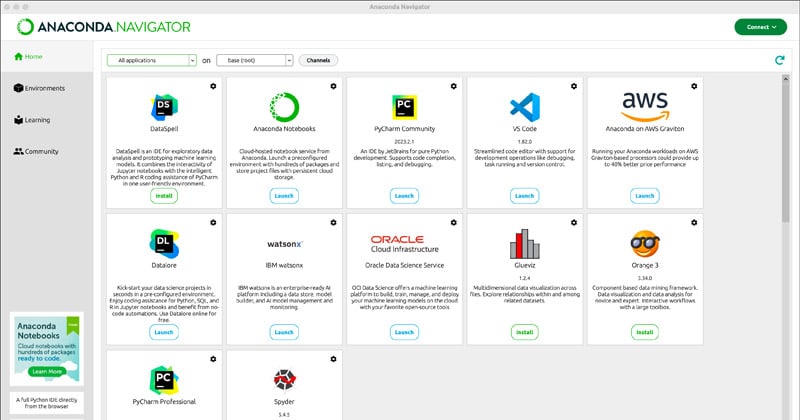Click the PyCharm Community logo
The height and width of the screenshot is (420, 800).
pyautogui.click(x=405, y=107)
